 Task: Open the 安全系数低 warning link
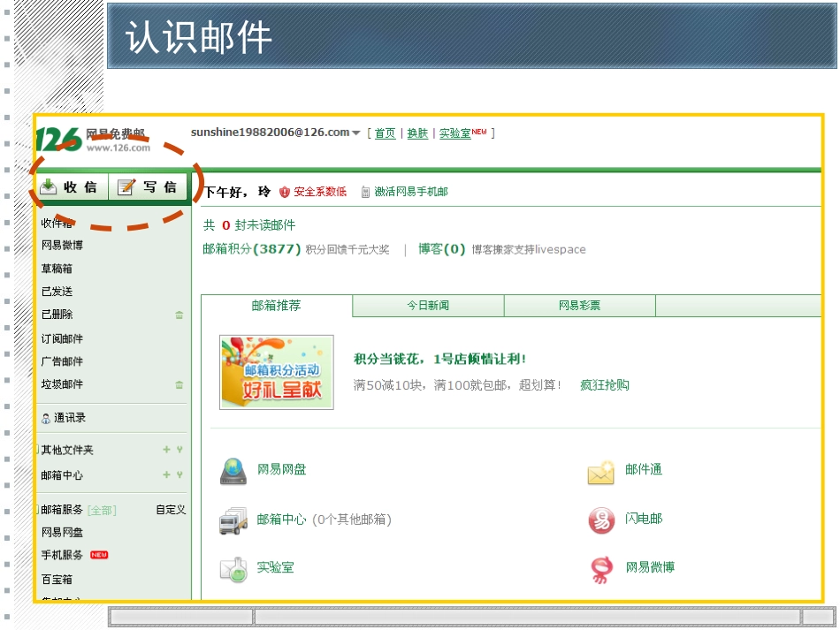coord(320,192)
